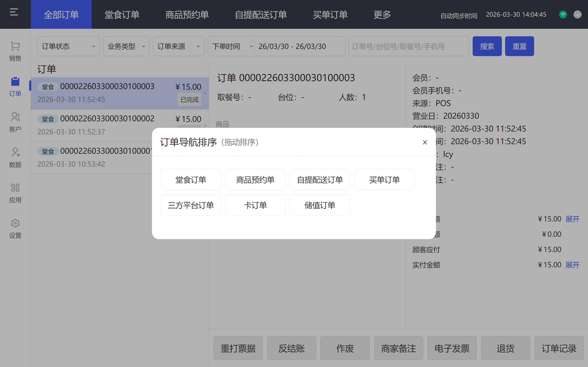The height and width of the screenshot is (367, 588).
Task: Open the 下单时间 dropdown
Action: (x=231, y=46)
